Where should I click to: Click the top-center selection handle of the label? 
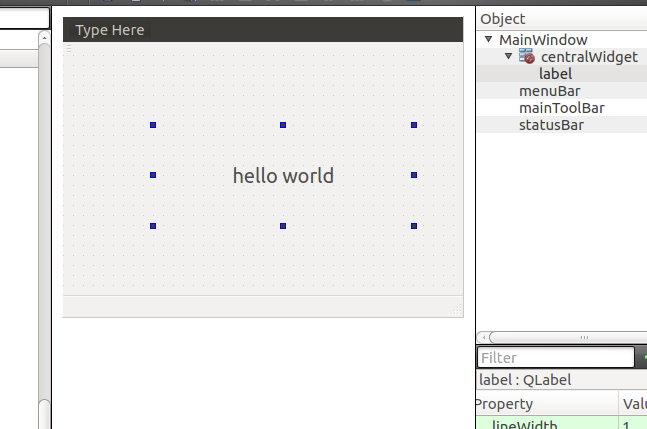283,125
